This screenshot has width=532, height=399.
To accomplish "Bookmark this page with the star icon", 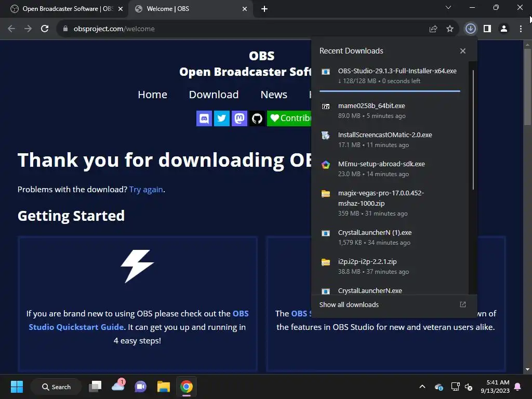I will click(450, 29).
